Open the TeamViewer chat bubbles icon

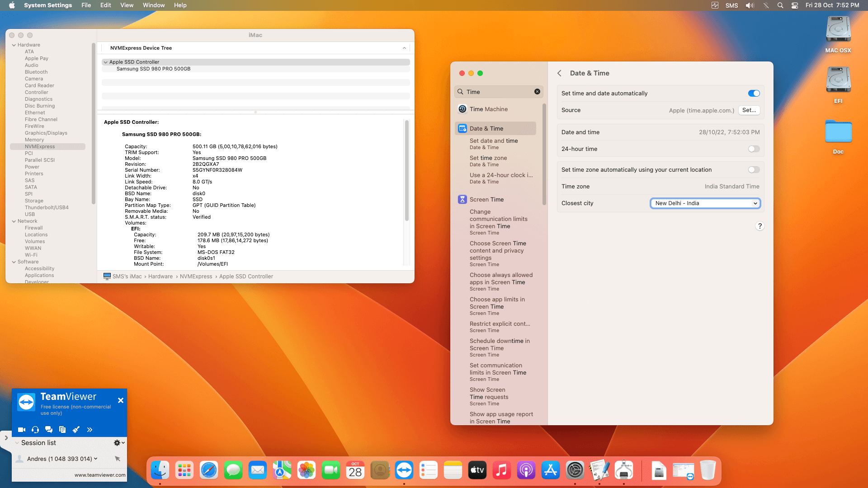tap(49, 430)
